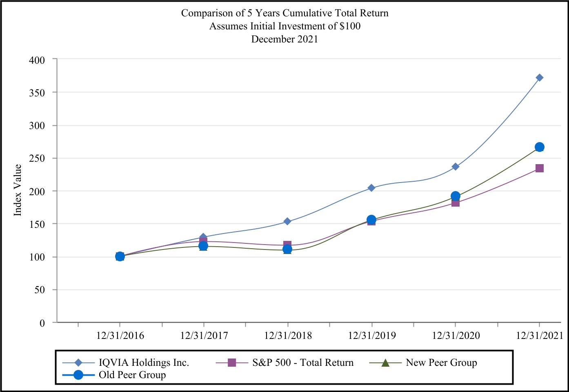Toggle the S&P 500 - Total Return legend label

302,363
